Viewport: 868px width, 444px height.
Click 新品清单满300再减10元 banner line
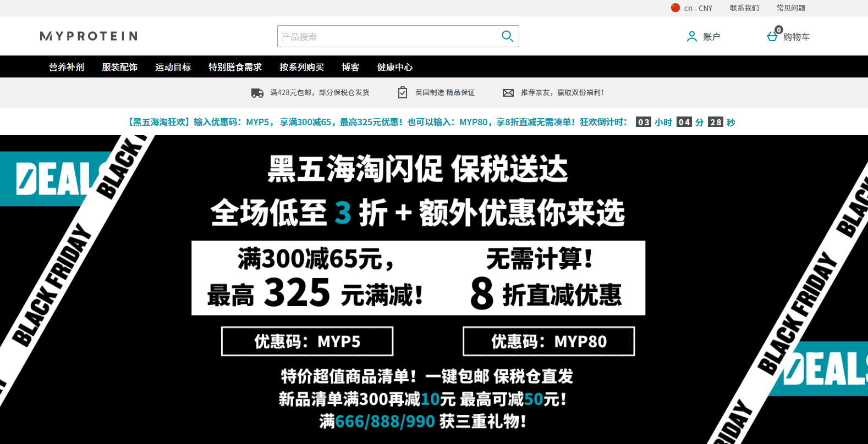coord(422,399)
